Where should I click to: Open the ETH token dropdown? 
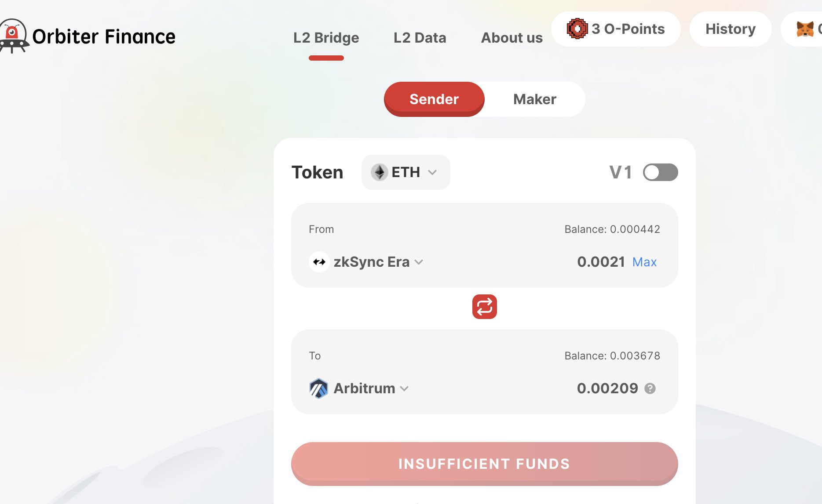[x=406, y=172]
